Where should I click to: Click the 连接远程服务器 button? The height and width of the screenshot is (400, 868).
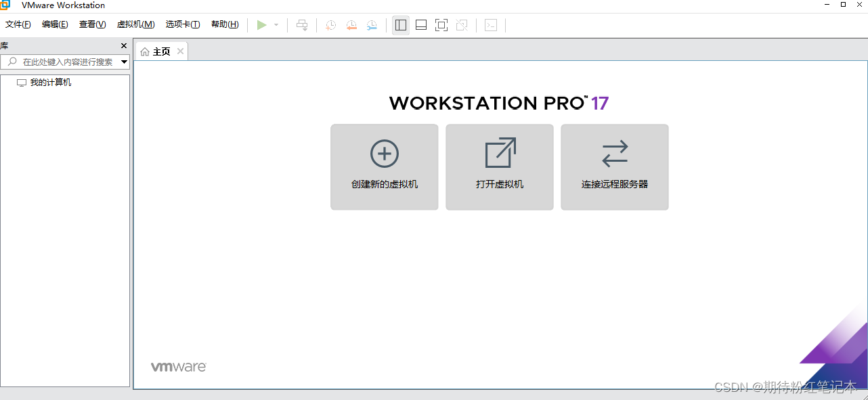[615, 167]
